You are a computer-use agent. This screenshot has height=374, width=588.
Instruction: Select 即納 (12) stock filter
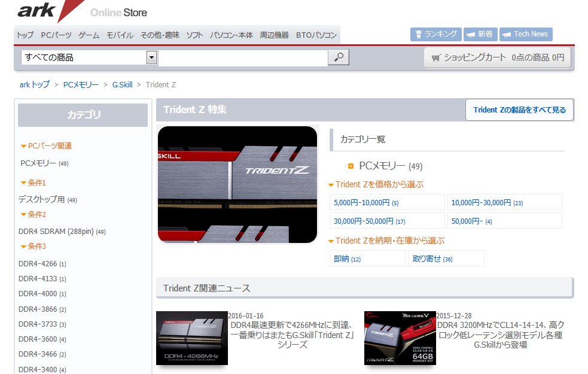pos(367,259)
